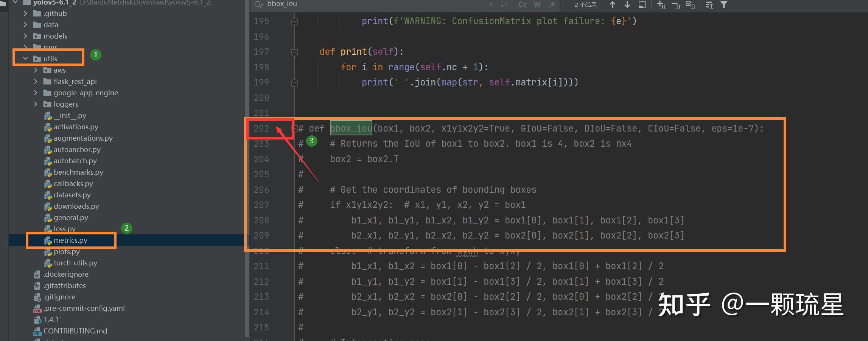This screenshot has width=868, height=341.
Task: Open general.py file
Action: [71, 217]
